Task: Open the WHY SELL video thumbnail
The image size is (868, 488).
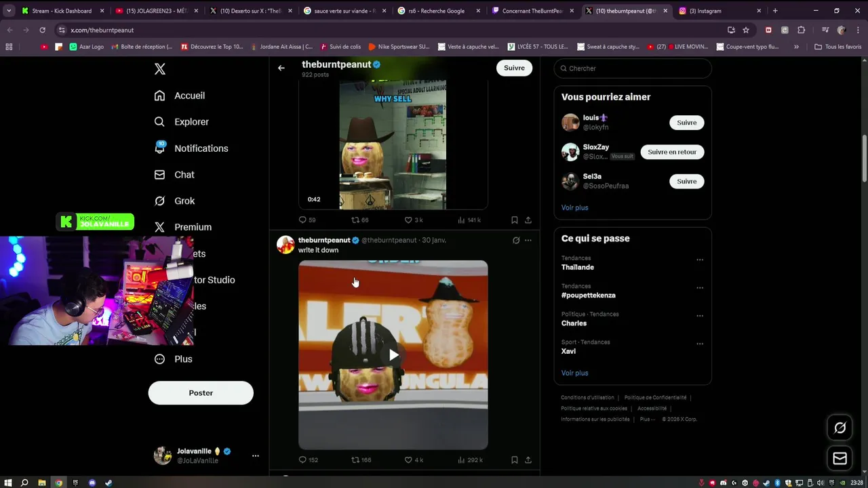Action: [x=393, y=144]
